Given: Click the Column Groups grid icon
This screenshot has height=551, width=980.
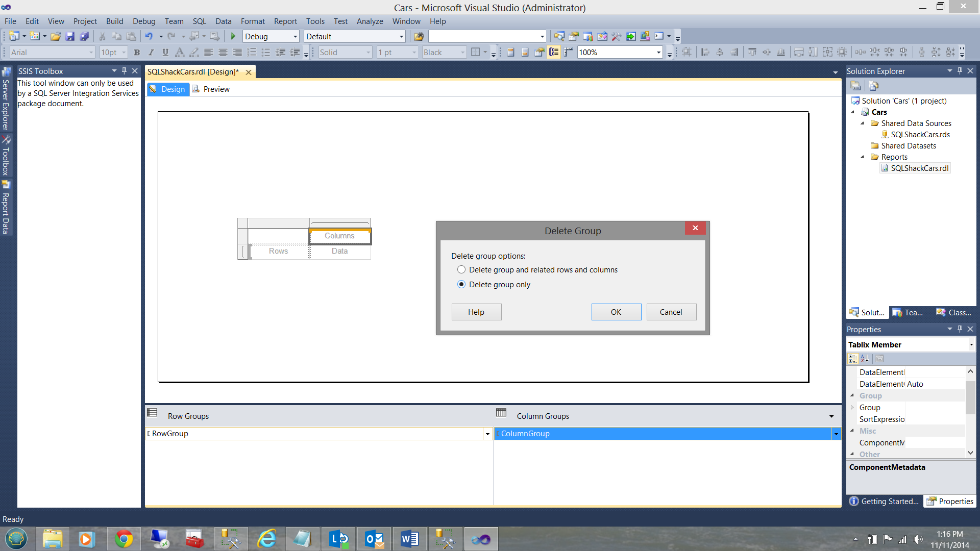Looking at the screenshot, I should pos(501,413).
